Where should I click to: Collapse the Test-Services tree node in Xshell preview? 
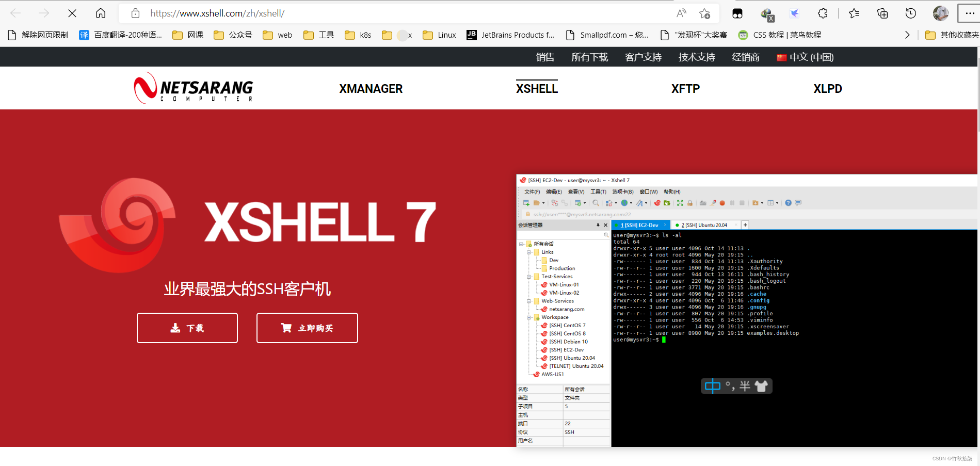coord(529,277)
